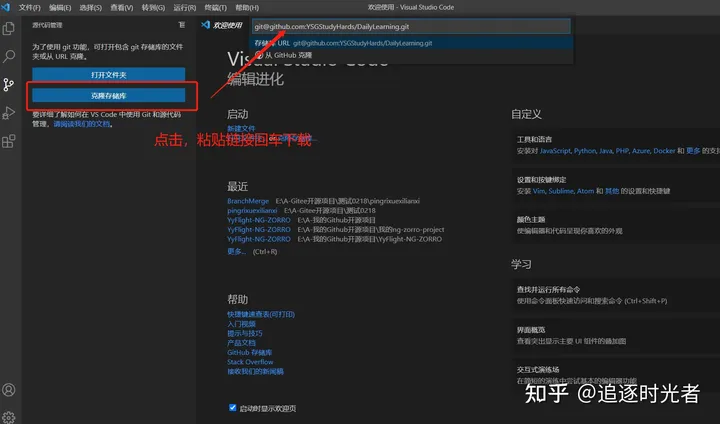
Task: Click the 克隆存储库 button
Action: coord(108,96)
